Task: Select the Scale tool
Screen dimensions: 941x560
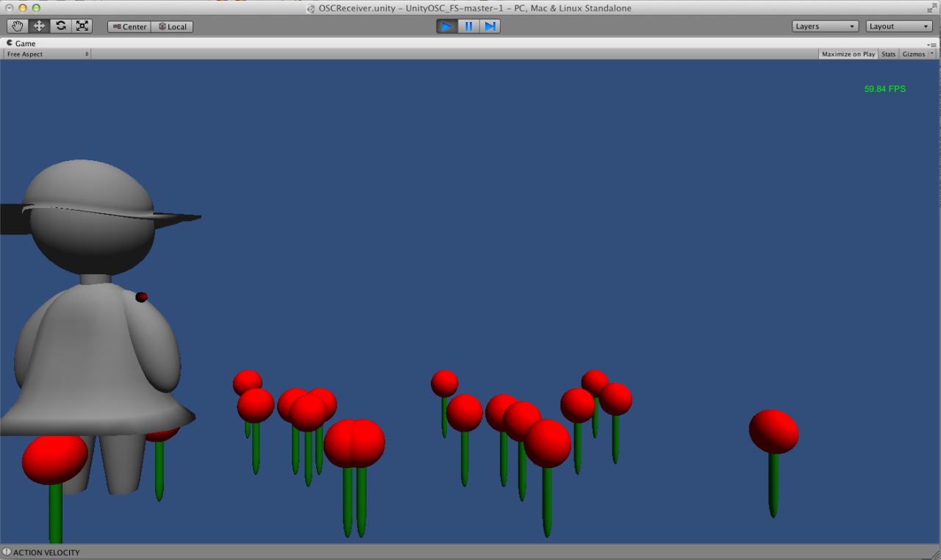Action: click(82, 26)
